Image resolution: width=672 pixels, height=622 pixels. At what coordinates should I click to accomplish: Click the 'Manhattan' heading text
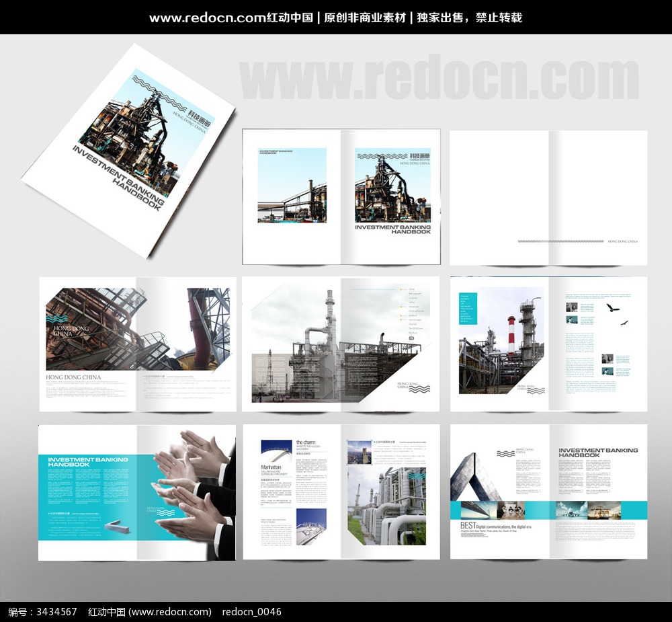[271, 467]
